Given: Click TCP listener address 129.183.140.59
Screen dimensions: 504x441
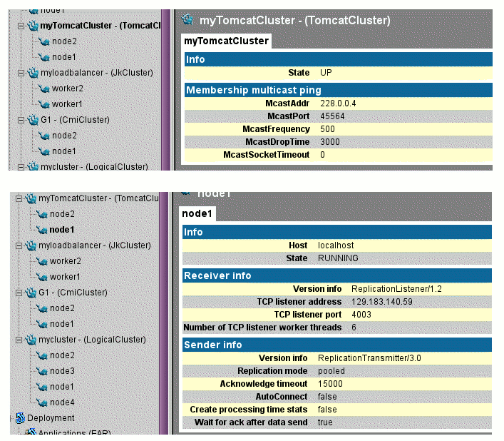Looking at the screenshot, I should pos(381,302).
